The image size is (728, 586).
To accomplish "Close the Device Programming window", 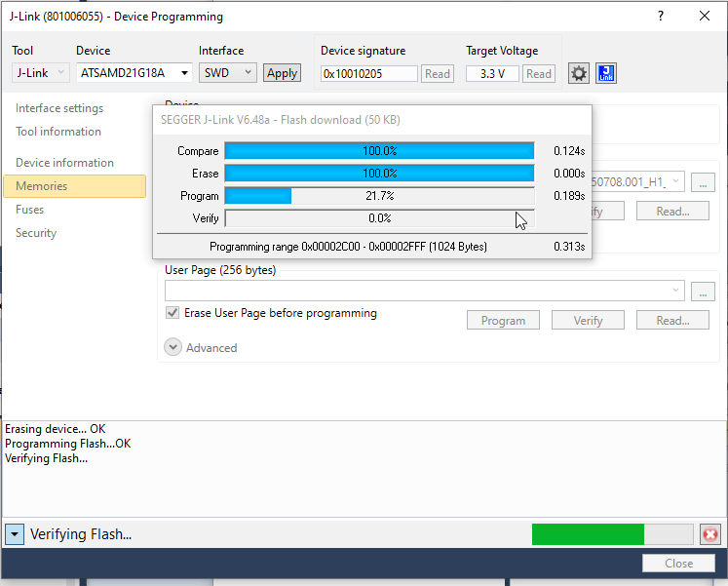I will [x=705, y=17].
